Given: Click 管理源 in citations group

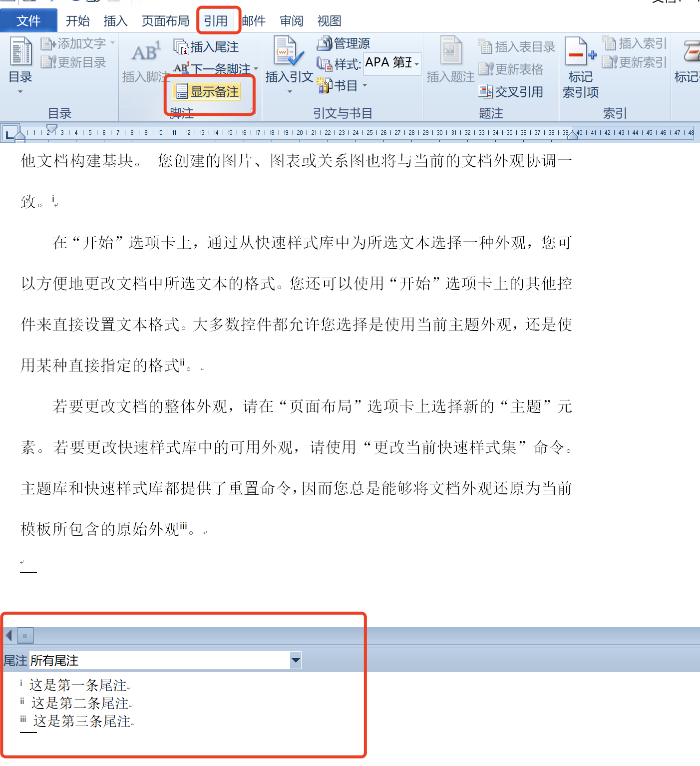Looking at the screenshot, I should tap(344, 43).
